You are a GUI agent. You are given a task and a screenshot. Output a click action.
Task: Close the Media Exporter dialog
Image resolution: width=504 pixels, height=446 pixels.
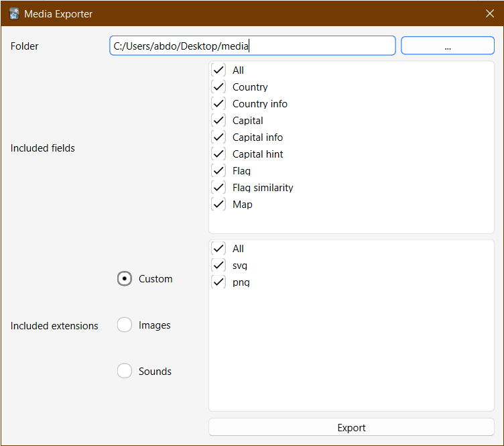[x=489, y=13]
